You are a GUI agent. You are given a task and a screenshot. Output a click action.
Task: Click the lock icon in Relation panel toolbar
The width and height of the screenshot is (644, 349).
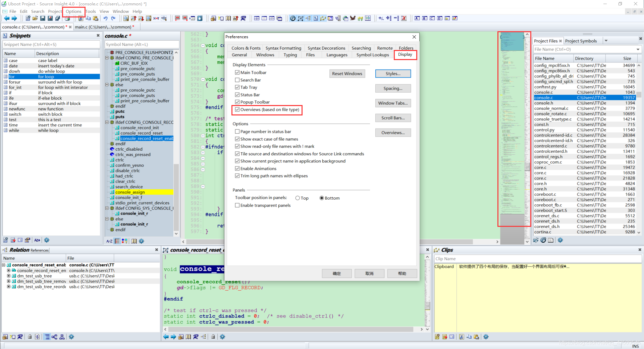pos(30,337)
